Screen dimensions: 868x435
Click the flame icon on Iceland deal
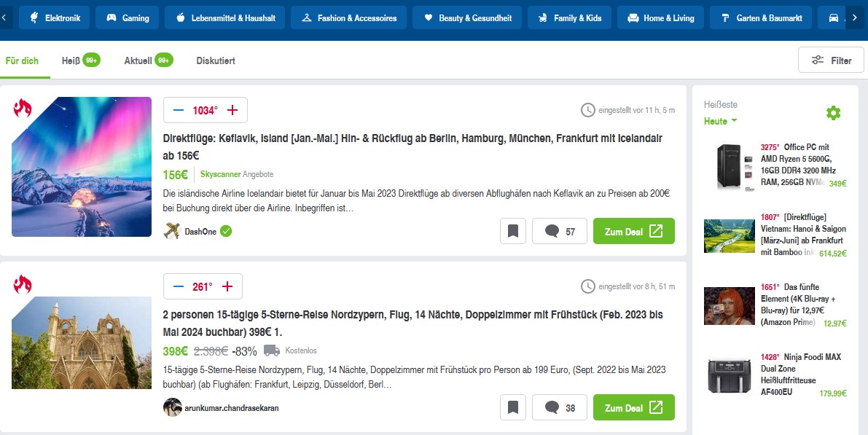point(23,108)
